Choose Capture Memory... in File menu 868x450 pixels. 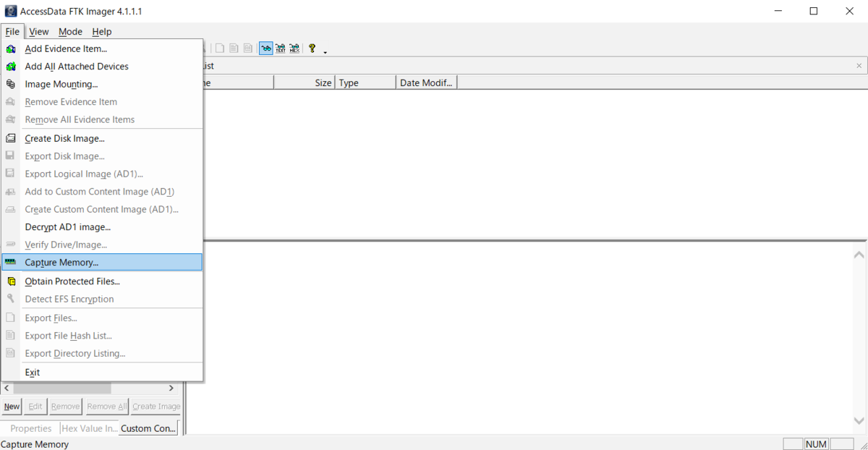(x=102, y=262)
